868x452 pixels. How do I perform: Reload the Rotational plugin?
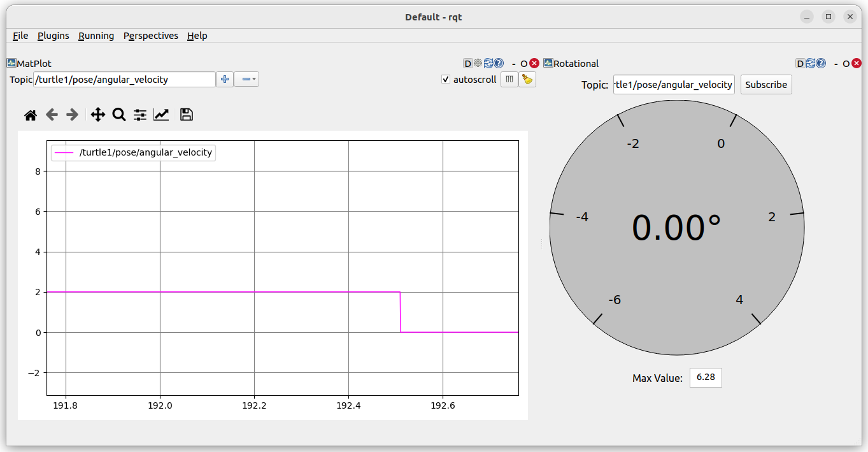[x=811, y=63]
